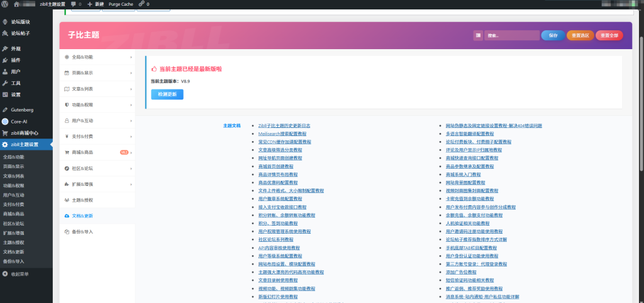Click the chain link icon in admin bar
The width and height of the screenshot is (644, 303).
(142, 4)
